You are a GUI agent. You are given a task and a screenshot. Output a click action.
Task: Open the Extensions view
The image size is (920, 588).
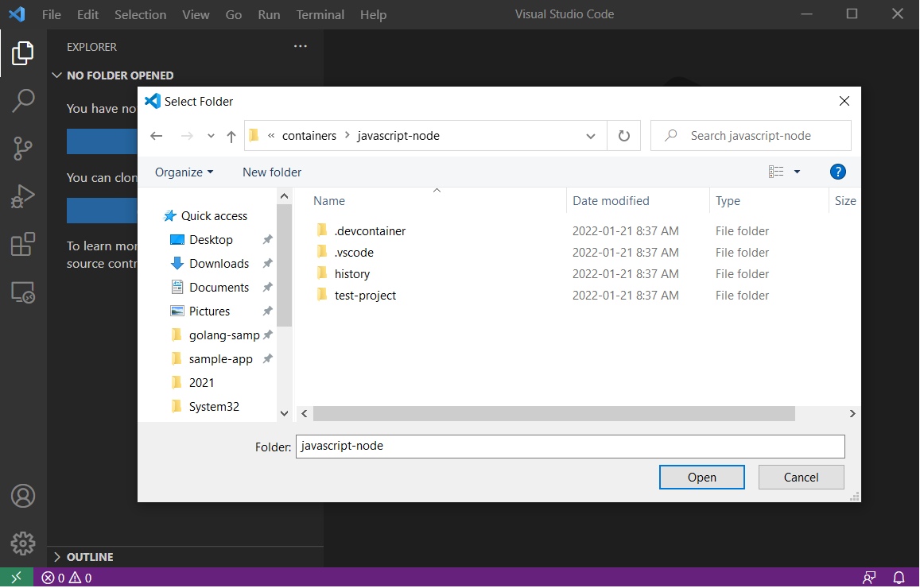pos(22,245)
